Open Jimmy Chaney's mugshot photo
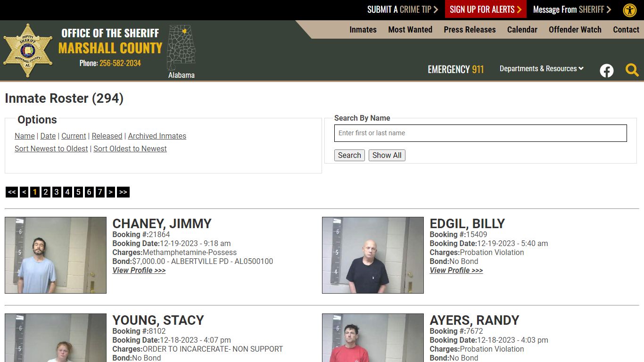The width and height of the screenshot is (644, 362). coord(56,255)
